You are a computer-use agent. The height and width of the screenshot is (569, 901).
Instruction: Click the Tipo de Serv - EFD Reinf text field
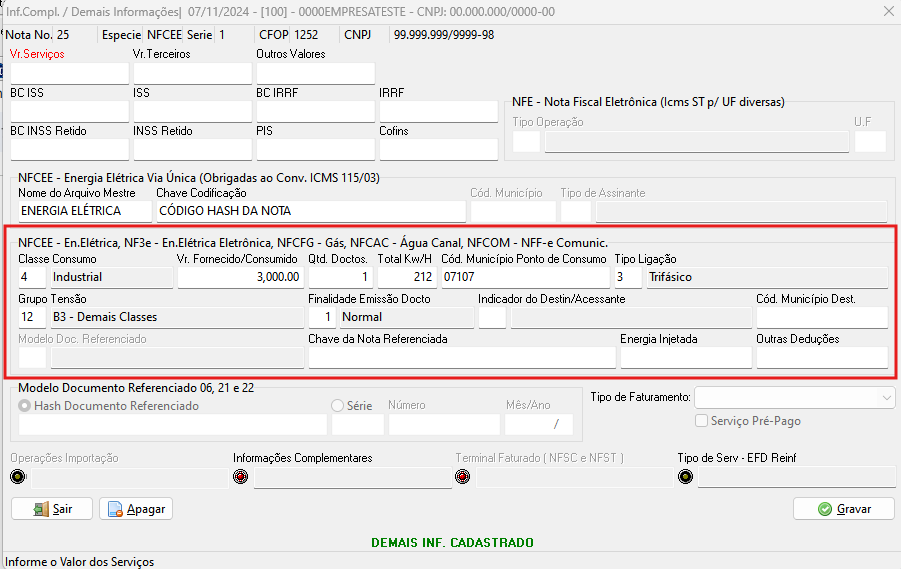pos(796,477)
